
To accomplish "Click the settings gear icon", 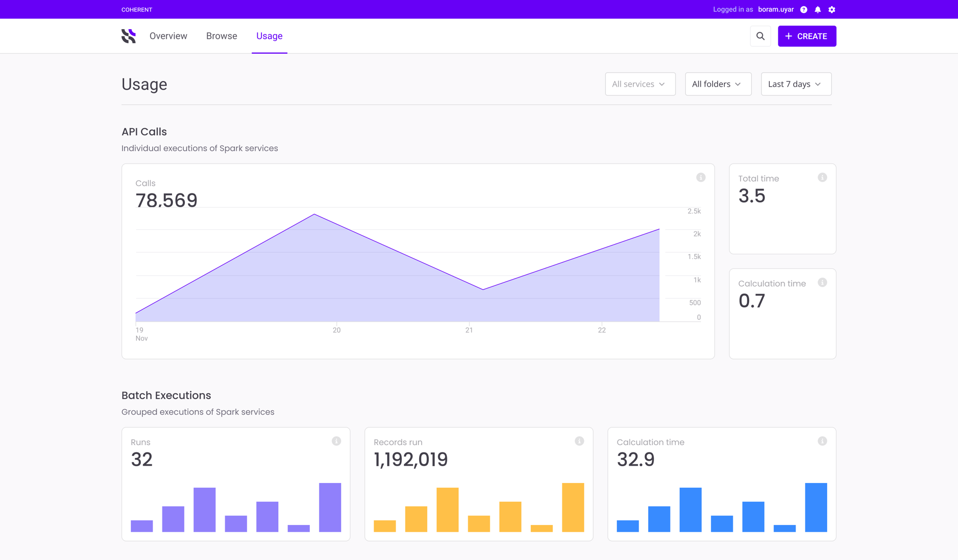I will click(x=832, y=9).
